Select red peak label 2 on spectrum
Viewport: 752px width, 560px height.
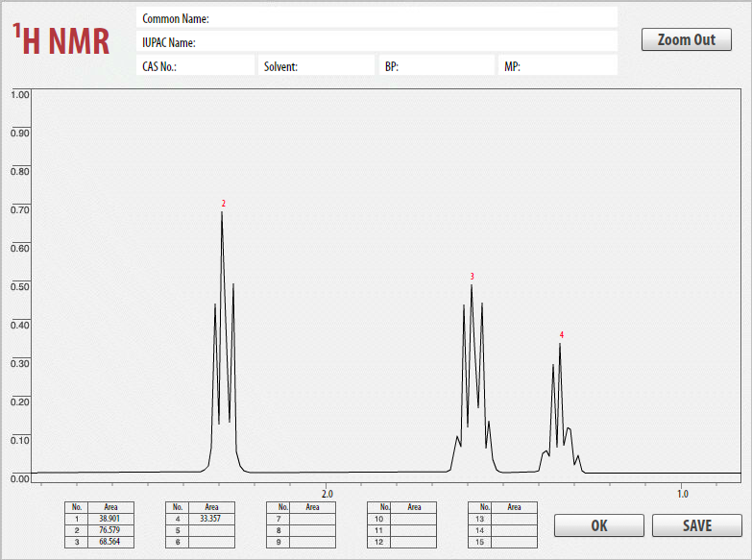point(223,204)
